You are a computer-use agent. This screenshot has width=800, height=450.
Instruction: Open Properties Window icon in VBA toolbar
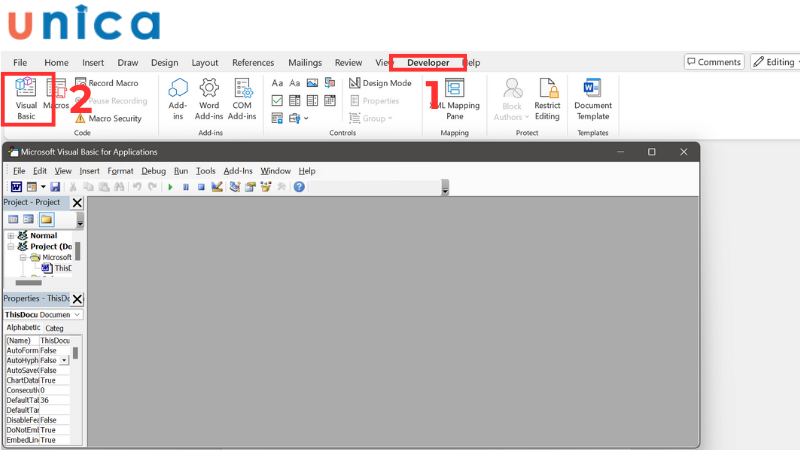tap(250, 187)
